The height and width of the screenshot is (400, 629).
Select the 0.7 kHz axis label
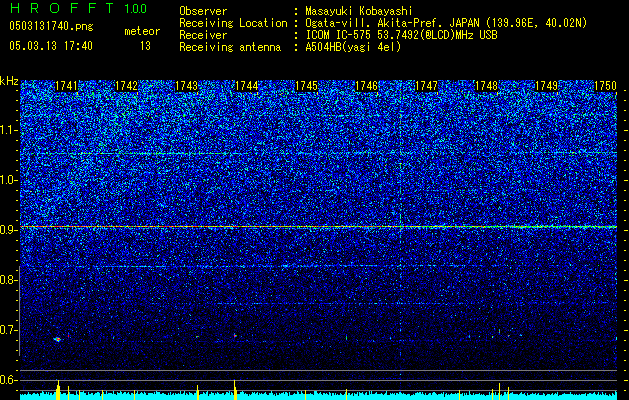[7, 330]
